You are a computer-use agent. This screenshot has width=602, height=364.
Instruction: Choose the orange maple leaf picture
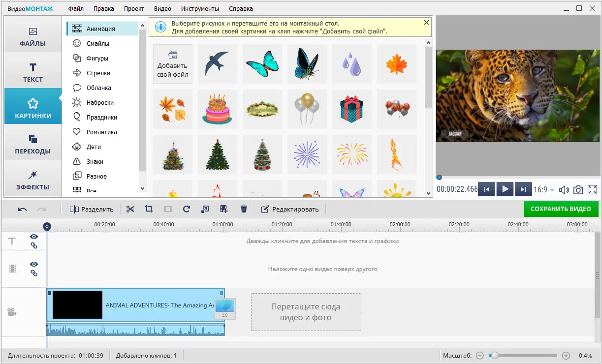[397, 64]
